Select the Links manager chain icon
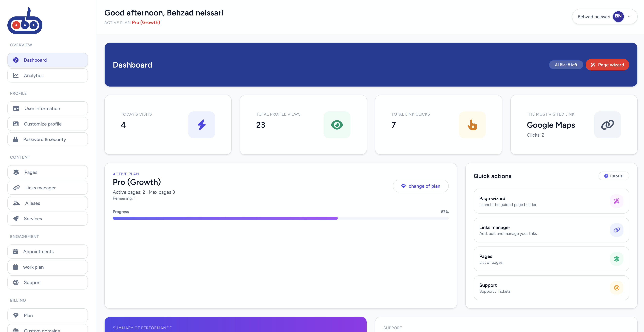 pos(16,188)
